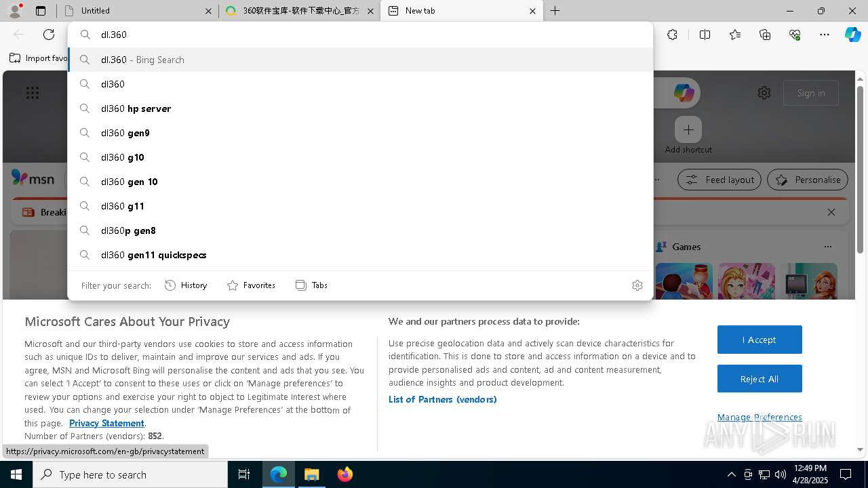Click the Back navigation arrow
This screenshot has height=488, width=868.
[19, 35]
